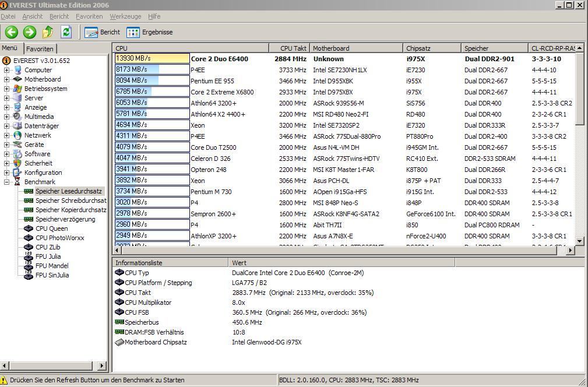Click the Refresh button to start benchmark
The width and height of the screenshot is (588, 387).
pyautogui.click(x=66, y=32)
